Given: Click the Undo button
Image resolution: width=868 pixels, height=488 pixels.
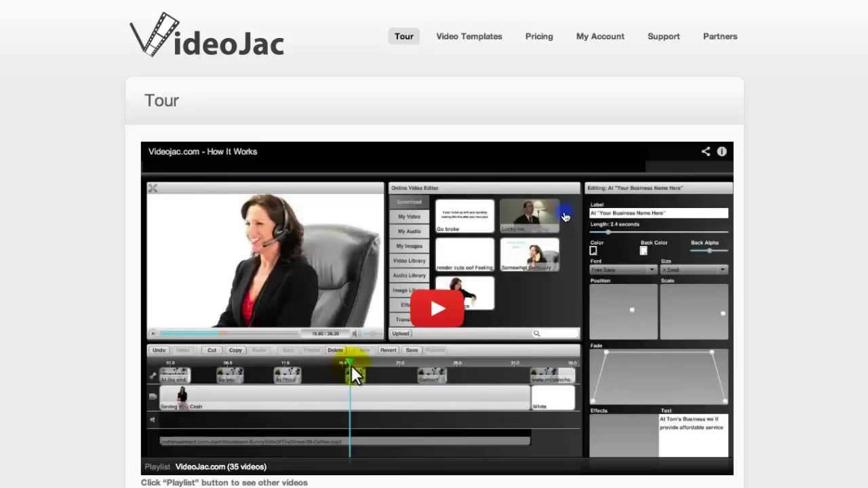Looking at the screenshot, I should click(x=159, y=350).
